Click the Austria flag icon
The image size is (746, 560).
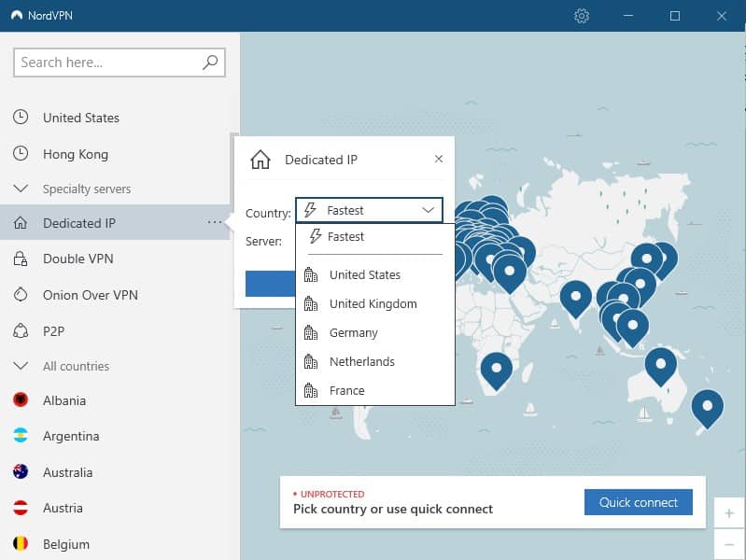pos(21,508)
